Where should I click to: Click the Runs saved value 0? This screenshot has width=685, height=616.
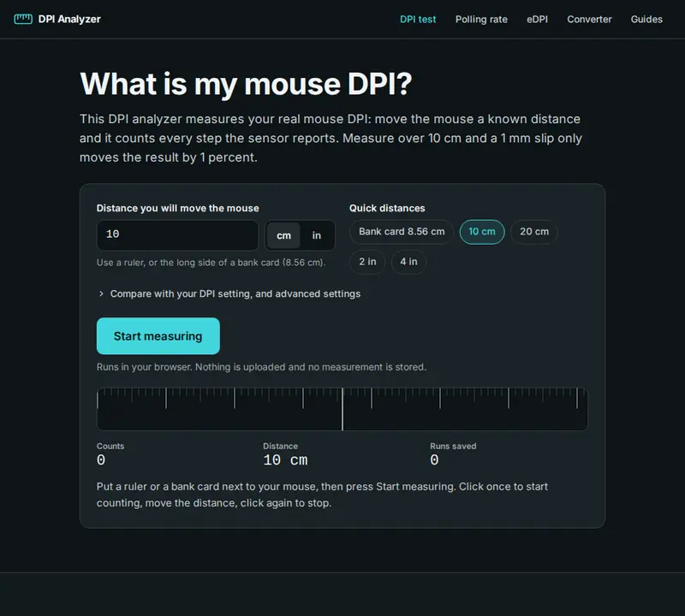[434, 459]
